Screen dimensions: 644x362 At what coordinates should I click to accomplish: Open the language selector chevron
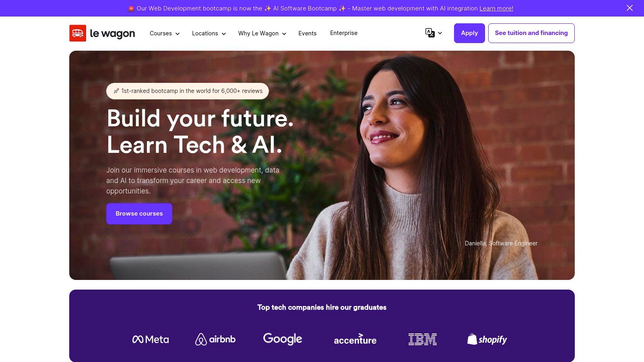pyautogui.click(x=440, y=33)
